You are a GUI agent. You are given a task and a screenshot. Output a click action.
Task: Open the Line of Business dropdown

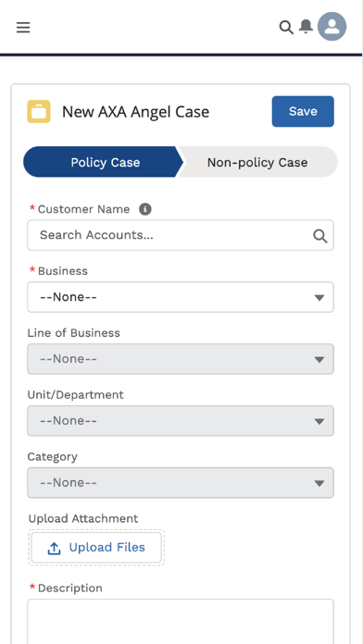point(181,359)
